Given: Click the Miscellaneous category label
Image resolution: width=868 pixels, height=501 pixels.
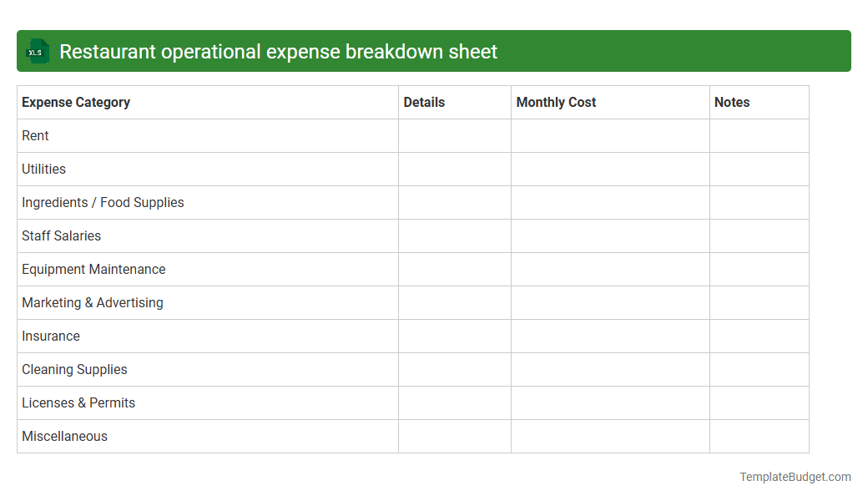Looking at the screenshot, I should point(64,436).
